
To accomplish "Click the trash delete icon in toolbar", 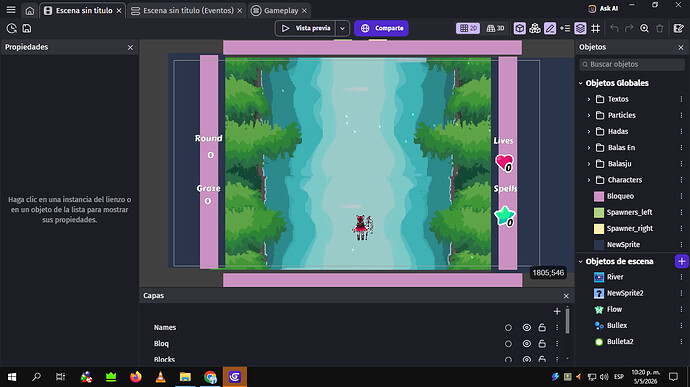I will 660,28.
